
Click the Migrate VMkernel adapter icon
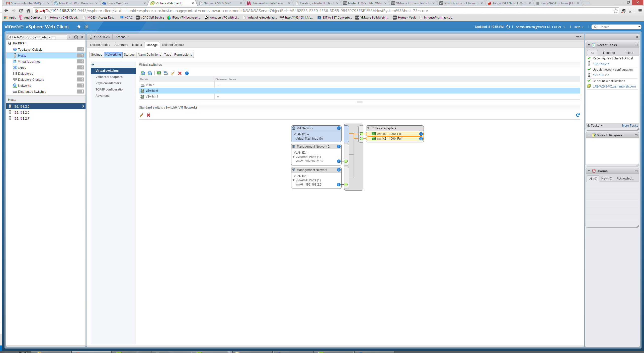(166, 73)
